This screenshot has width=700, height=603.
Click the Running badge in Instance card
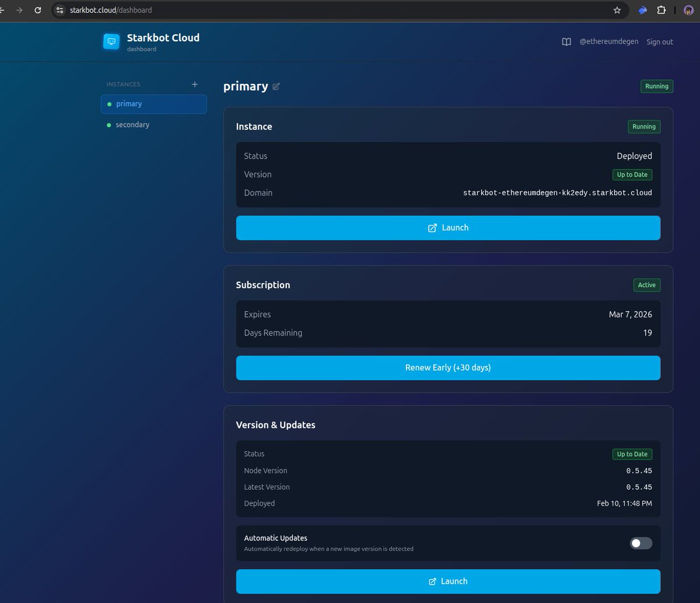pos(644,127)
